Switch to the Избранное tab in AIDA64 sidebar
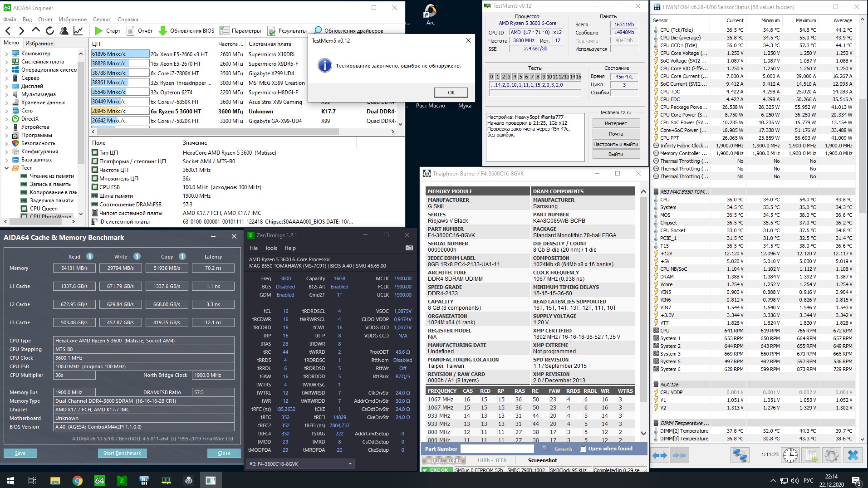Image resolution: width=868 pixels, height=488 pixels. 39,44
